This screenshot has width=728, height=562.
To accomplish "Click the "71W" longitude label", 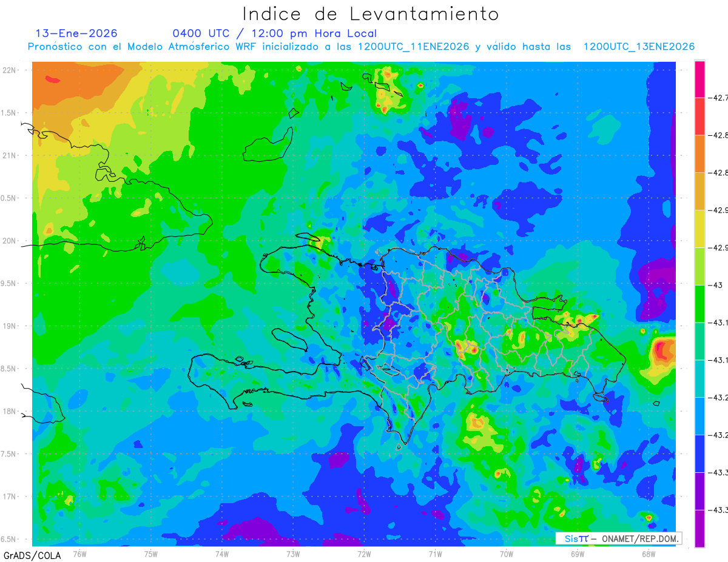I will tap(435, 554).
